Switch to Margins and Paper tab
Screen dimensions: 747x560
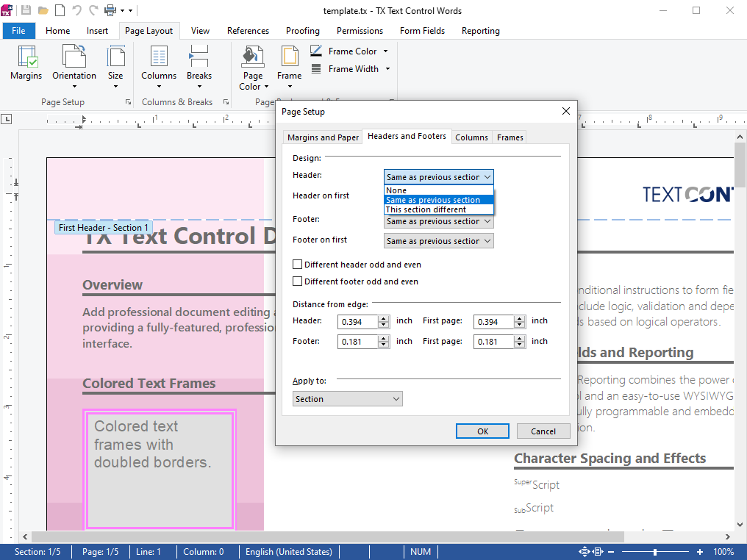[323, 137]
